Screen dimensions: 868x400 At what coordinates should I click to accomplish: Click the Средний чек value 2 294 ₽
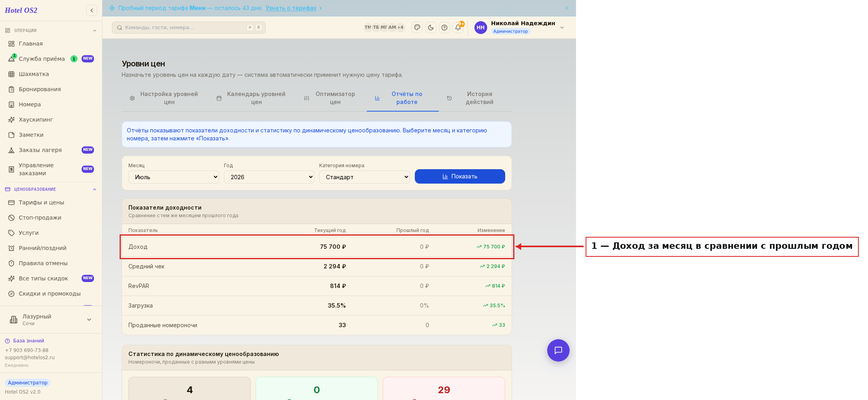335,266
